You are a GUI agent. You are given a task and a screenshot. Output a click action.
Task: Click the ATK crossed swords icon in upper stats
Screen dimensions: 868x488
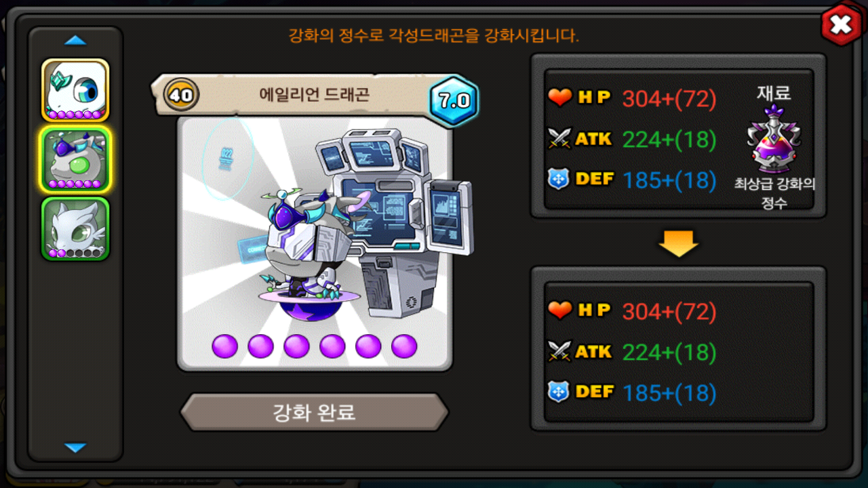coord(560,139)
